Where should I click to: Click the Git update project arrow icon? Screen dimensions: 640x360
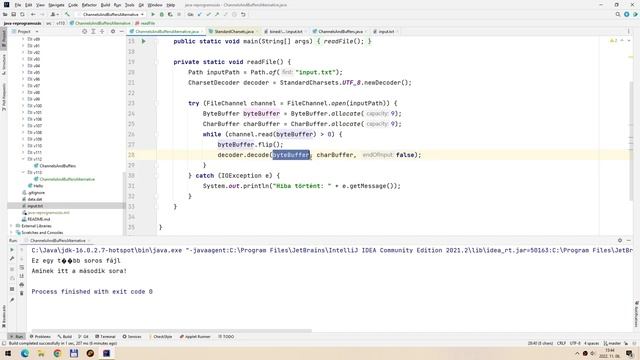click(x=200, y=14)
